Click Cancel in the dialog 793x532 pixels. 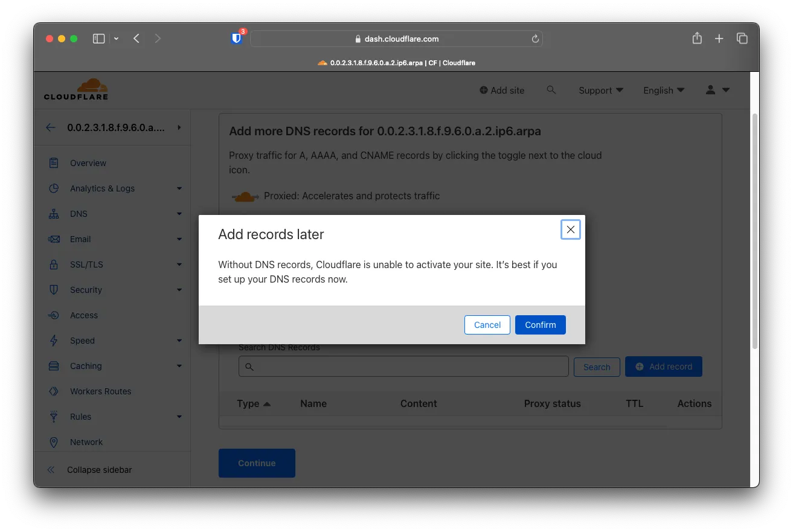tap(487, 325)
